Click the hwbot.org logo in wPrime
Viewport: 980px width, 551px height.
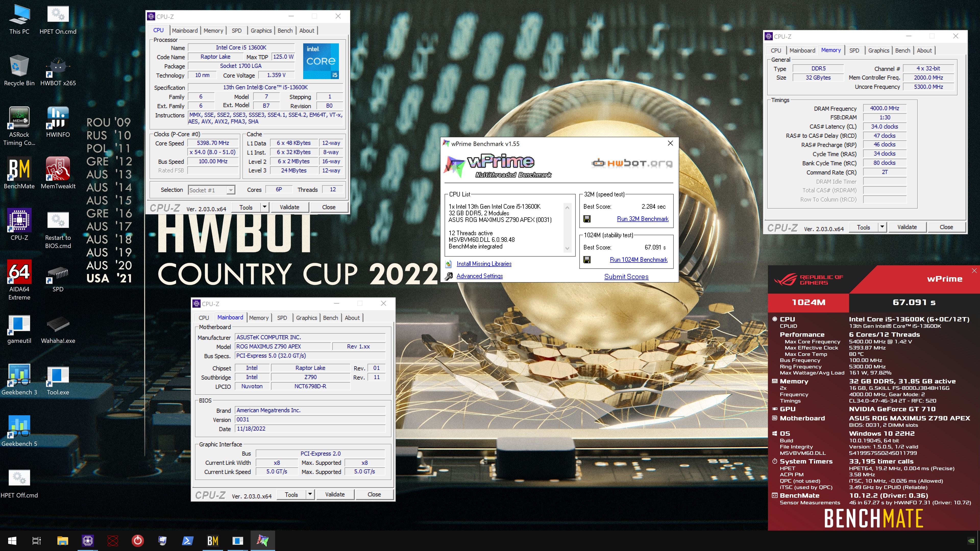(x=632, y=163)
